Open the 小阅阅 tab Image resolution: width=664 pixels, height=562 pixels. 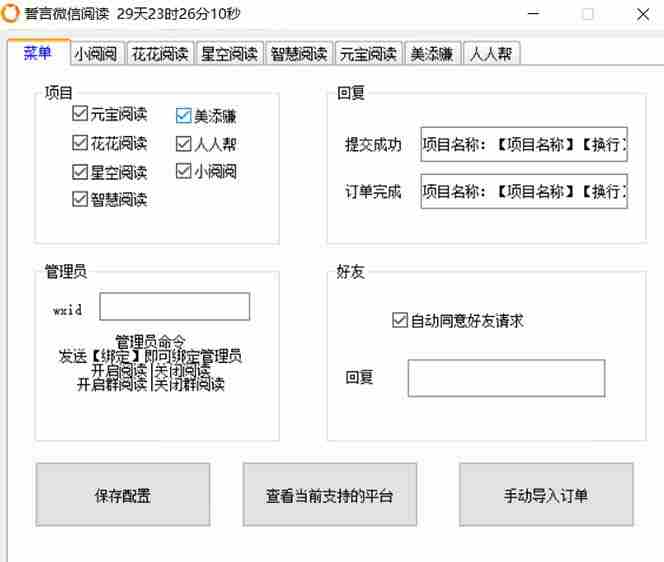(x=97, y=54)
